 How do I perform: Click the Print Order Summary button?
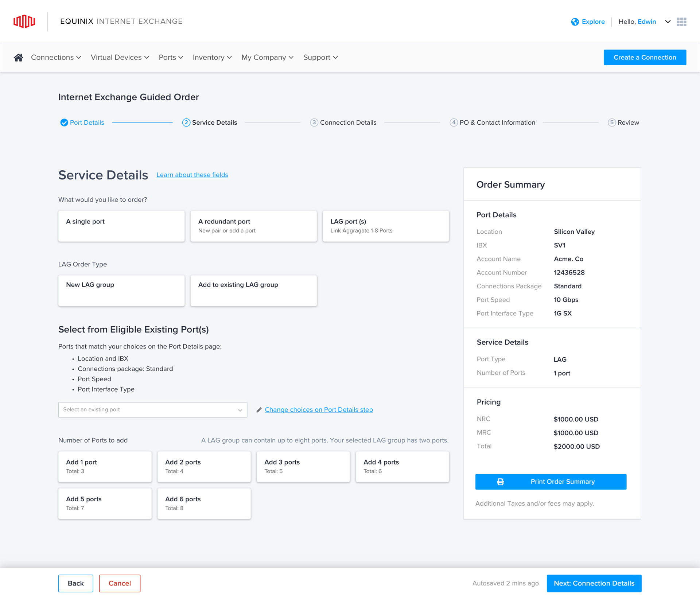pyautogui.click(x=551, y=482)
